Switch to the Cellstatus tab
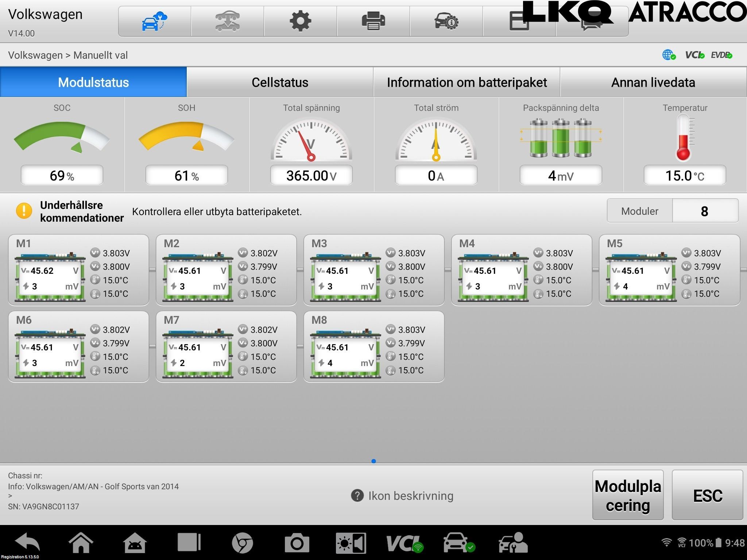 [280, 82]
